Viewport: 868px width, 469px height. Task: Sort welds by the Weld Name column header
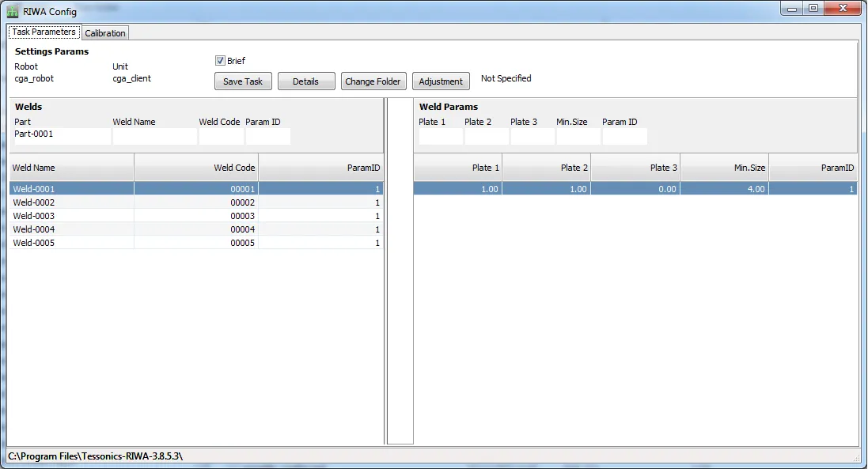tap(71, 168)
